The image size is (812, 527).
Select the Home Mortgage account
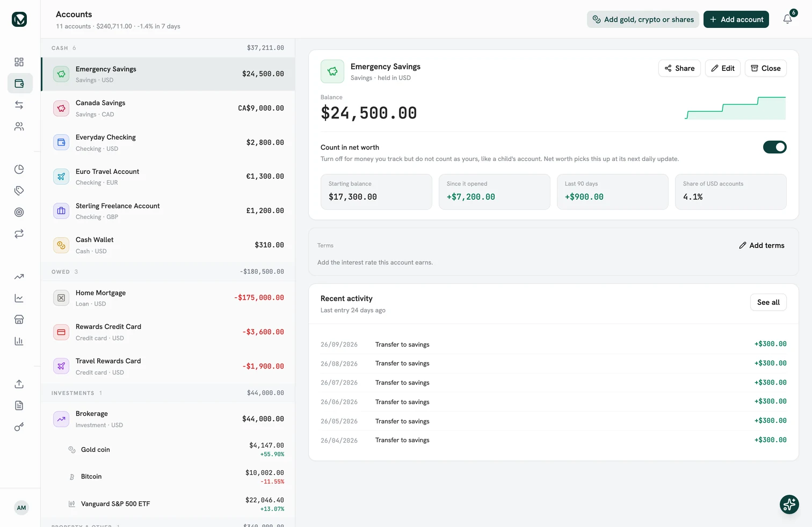pos(168,298)
